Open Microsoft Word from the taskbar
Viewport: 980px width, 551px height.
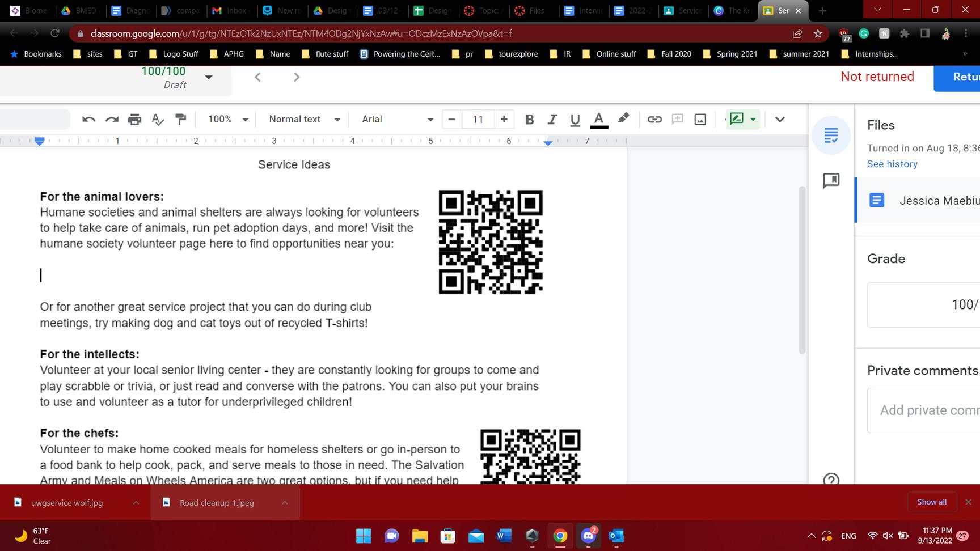504,535
